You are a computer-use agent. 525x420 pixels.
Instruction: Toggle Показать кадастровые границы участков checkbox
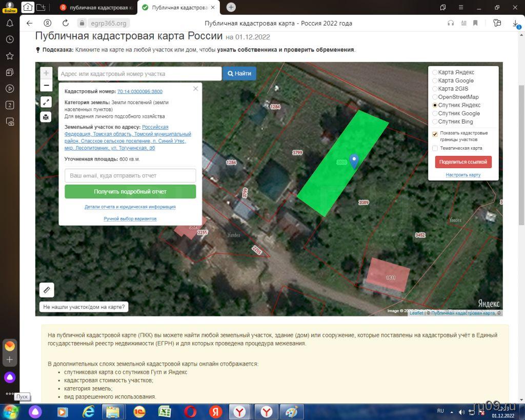pos(435,134)
